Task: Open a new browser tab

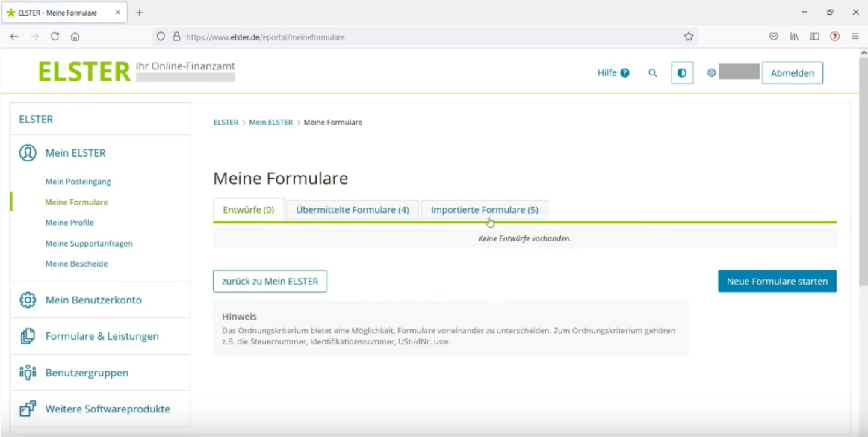Action: point(140,13)
